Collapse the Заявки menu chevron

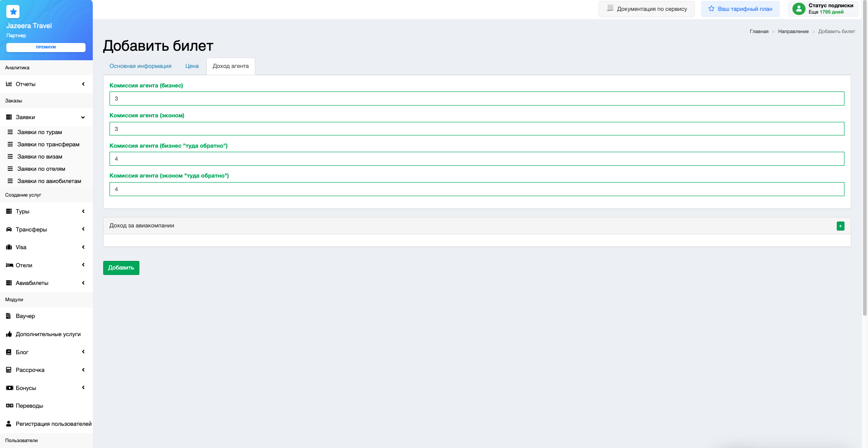coord(83,117)
